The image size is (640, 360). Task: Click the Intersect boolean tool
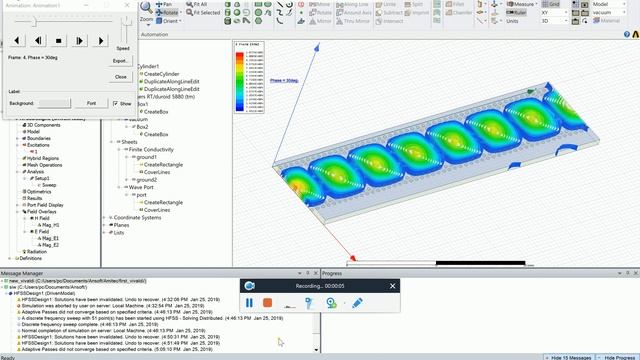pos(389,21)
